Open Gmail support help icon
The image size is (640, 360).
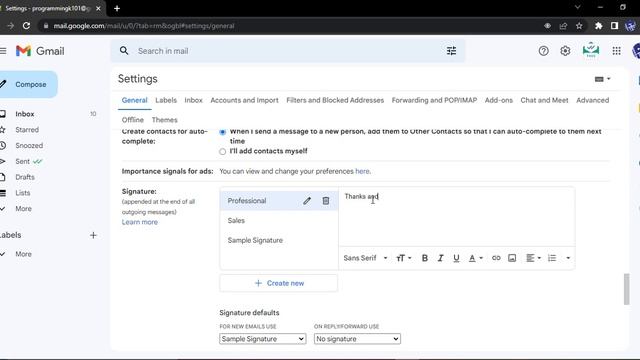coord(543,51)
